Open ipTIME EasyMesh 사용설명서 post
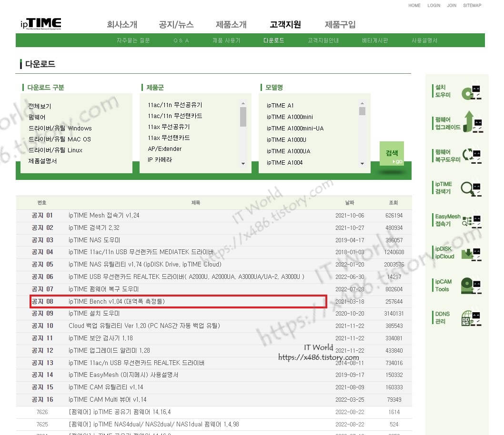The image size is (504, 435). click(x=123, y=375)
